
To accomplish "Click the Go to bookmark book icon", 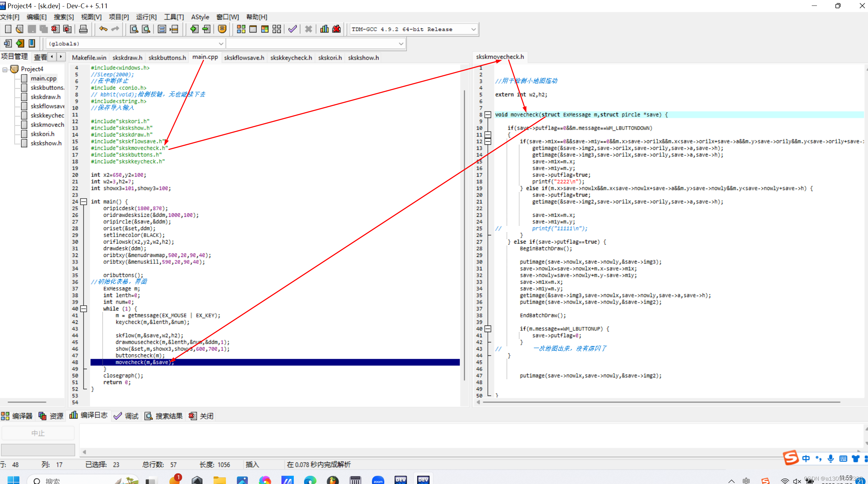I will (x=32, y=43).
